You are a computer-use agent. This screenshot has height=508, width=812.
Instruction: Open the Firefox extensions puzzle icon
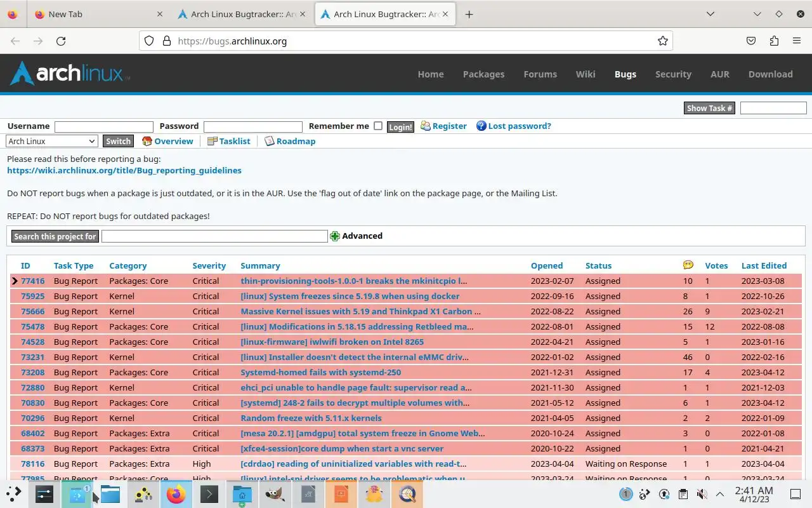click(x=774, y=41)
